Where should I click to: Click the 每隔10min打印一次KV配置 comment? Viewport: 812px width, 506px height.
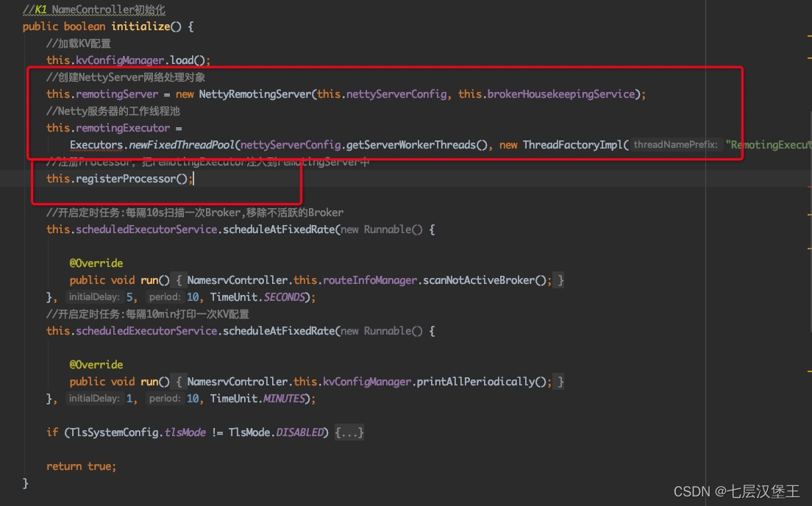pyautogui.click(x=148, y=314)
